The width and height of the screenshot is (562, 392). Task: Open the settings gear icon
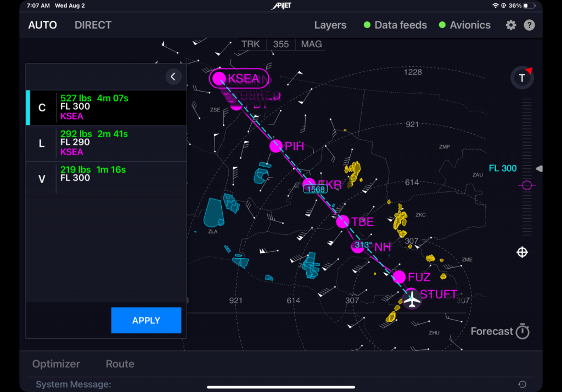[511, 25]
